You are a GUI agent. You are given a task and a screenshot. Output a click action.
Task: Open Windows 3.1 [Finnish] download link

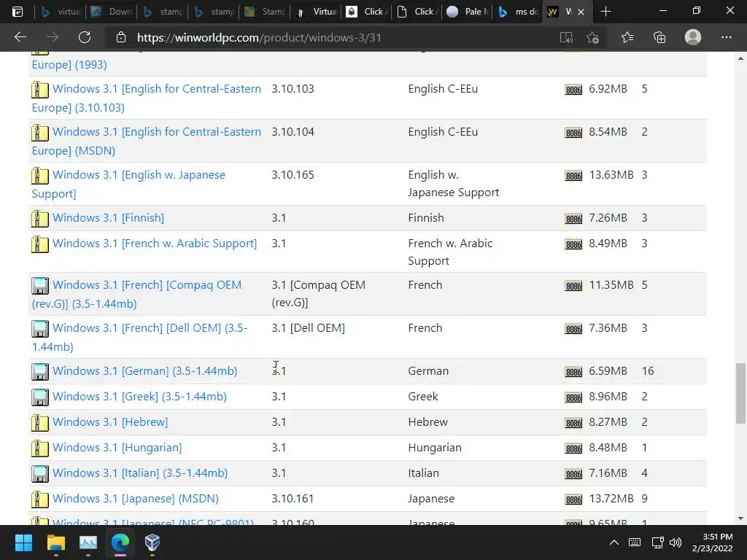[108, 217]
